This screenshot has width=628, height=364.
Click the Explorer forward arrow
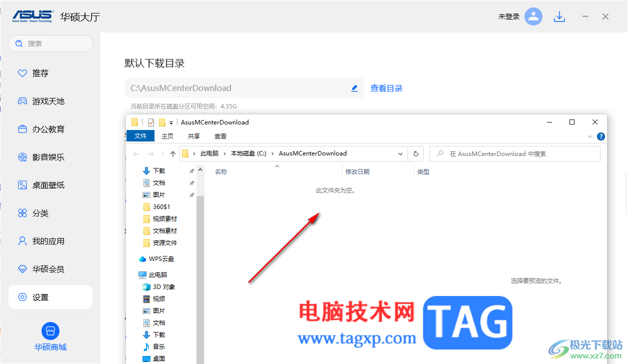151,154
